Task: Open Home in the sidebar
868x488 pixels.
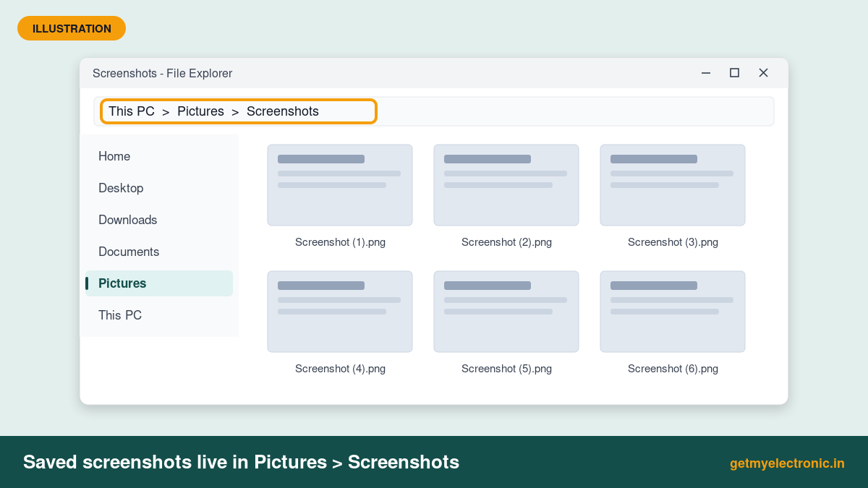Action: 159,156
